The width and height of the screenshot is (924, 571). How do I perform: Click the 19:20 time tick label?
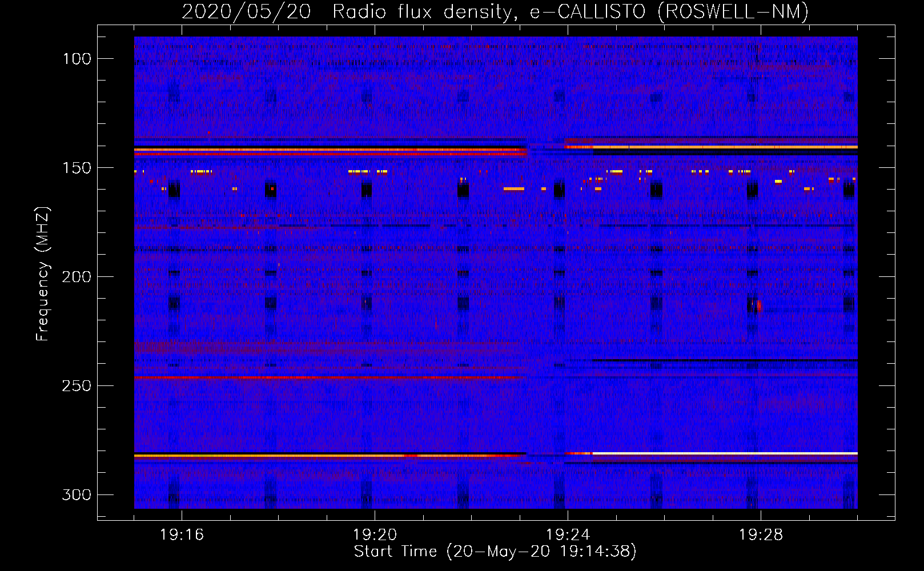(375, 535)
